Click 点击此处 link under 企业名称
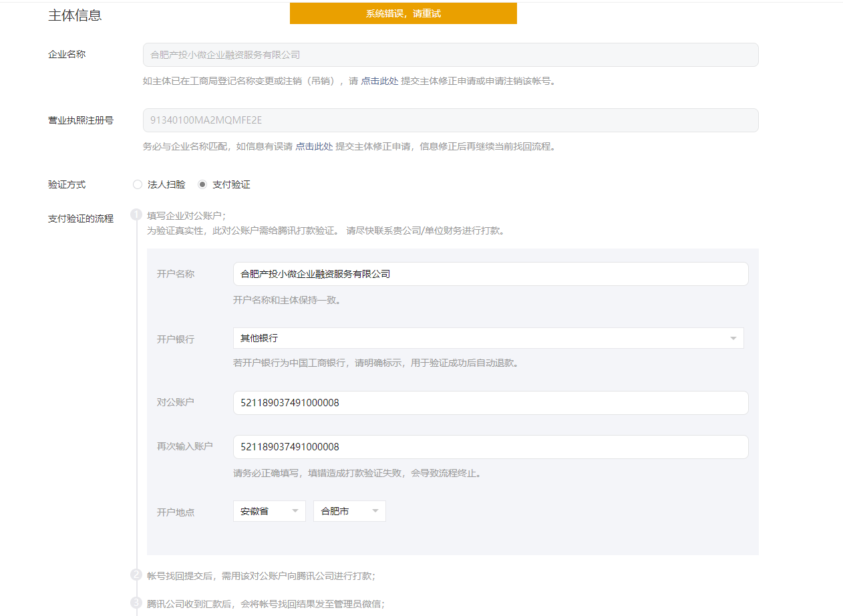 (379, 81)
